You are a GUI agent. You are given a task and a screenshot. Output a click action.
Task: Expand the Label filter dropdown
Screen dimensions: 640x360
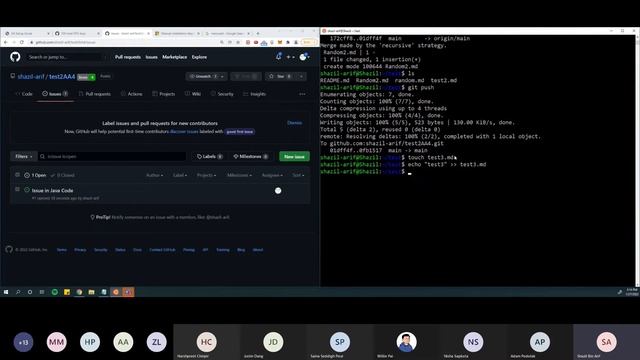point(180,175)
